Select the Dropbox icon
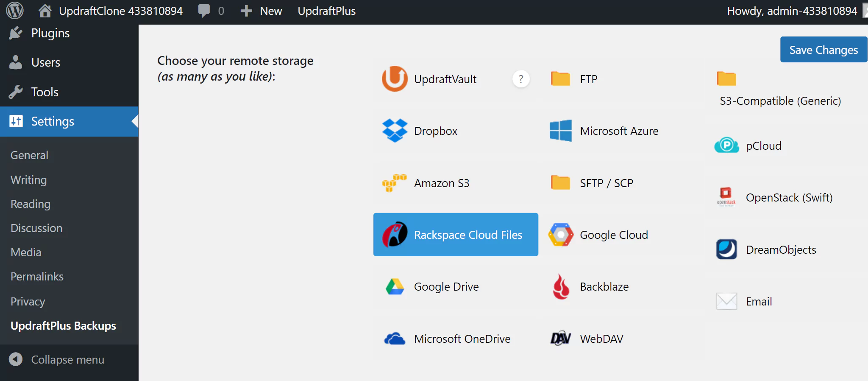 tap(395, 131)
